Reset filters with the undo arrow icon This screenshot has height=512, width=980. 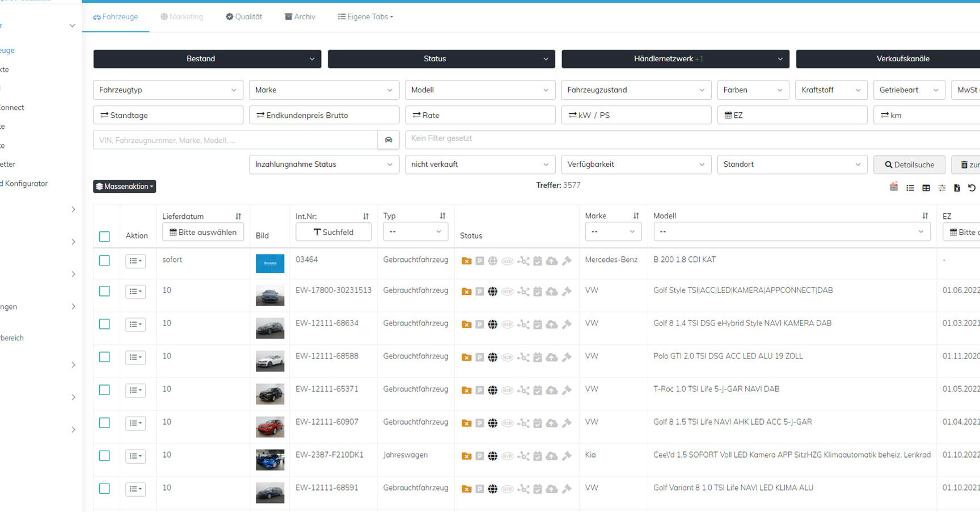[971, 188]
